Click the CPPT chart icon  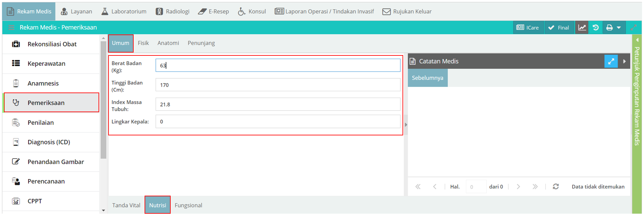(16, 201)
